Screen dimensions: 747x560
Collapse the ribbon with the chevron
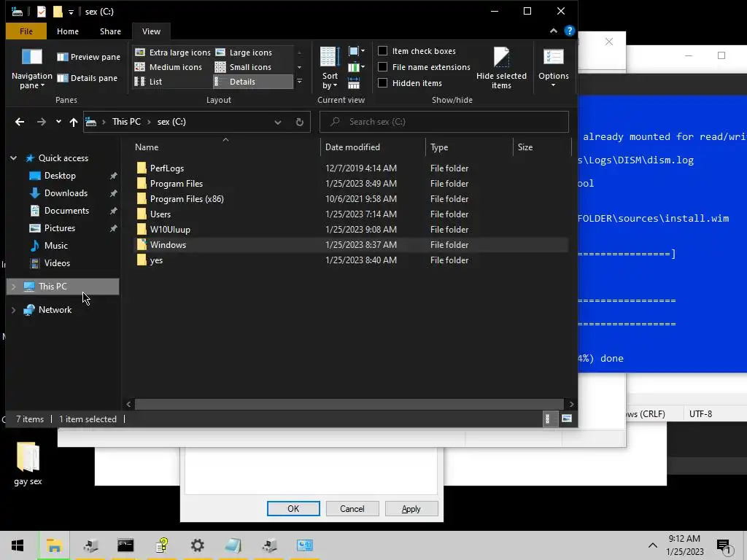[553, 31]
